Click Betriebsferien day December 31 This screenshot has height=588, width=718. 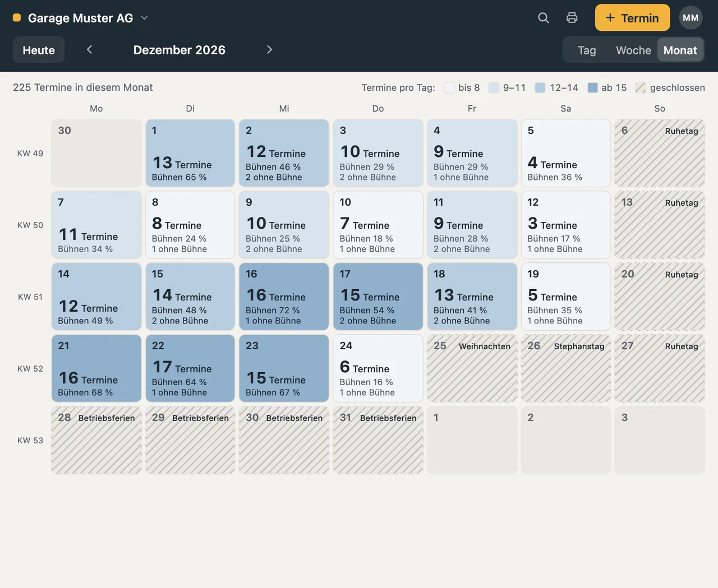point(378,440)
